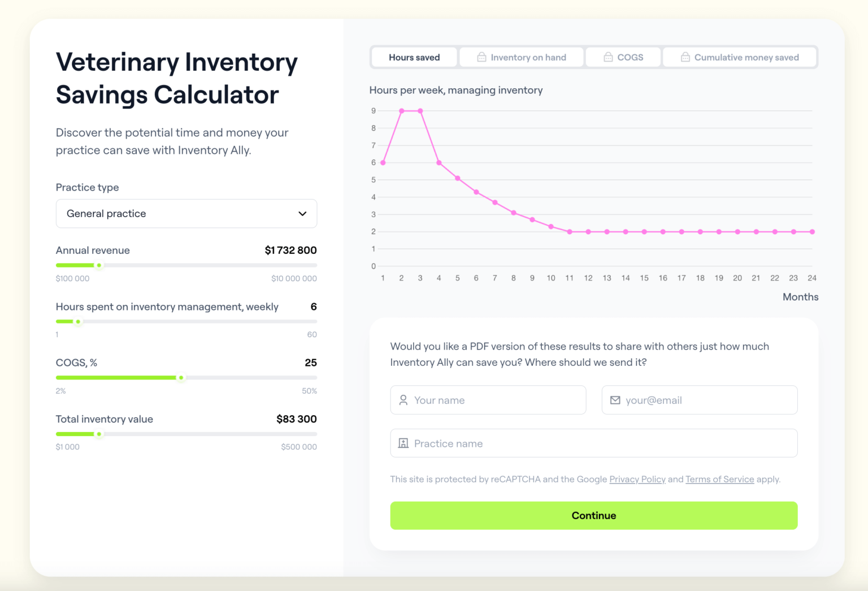
Task: Click the person icon in the name field
Action: point(403,400)
